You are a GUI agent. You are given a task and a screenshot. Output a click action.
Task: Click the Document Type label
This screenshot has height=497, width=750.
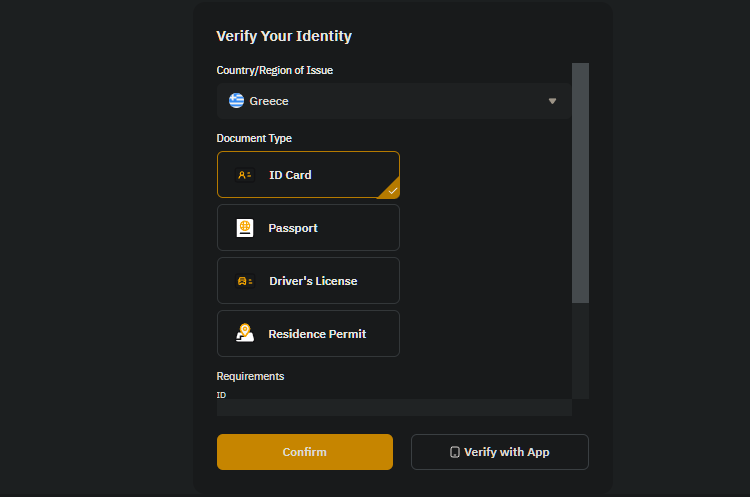tap(254, 138)
